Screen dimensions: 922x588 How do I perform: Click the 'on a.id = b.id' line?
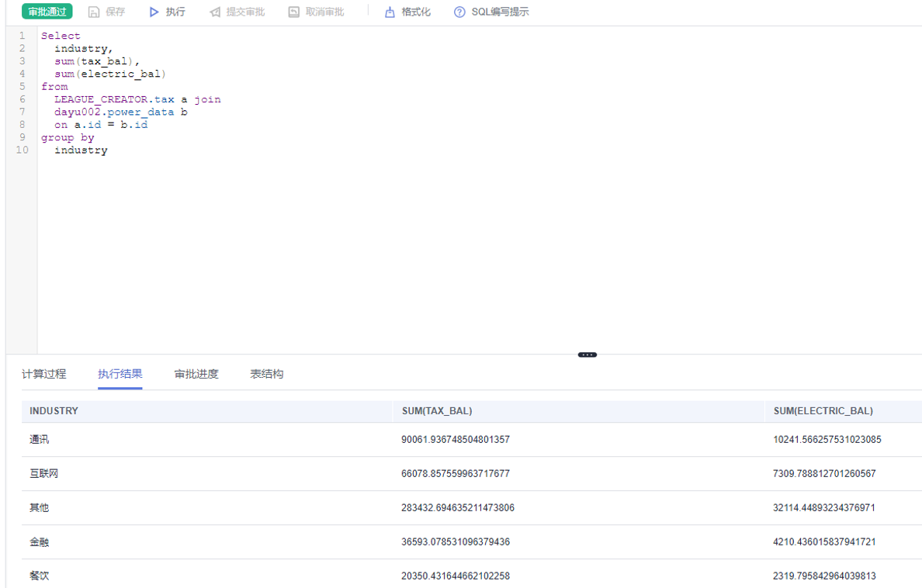point(101,125)
